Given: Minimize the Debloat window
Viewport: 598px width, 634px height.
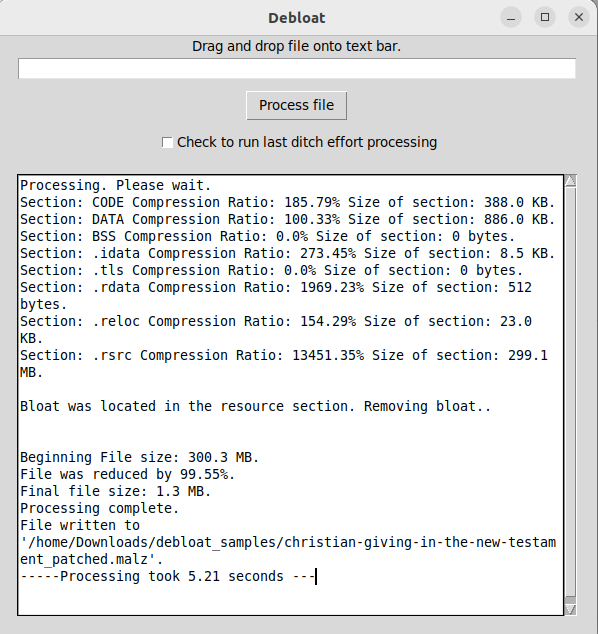Looking at the screenshot, I should click(511, 18).
